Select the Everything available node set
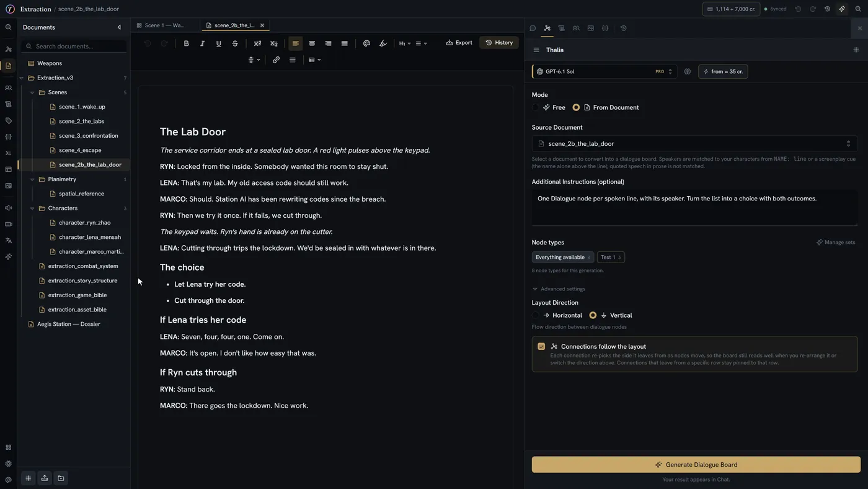868x489 pixels. 563,257
